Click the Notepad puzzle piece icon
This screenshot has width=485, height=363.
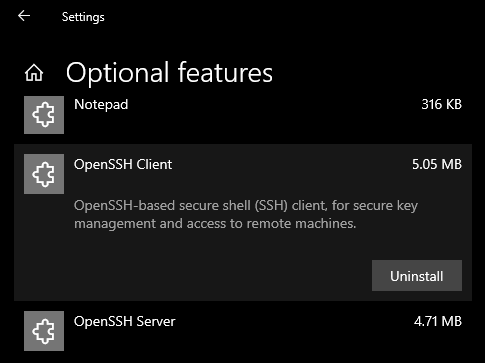pyautogui.click(x=44, y=115)
